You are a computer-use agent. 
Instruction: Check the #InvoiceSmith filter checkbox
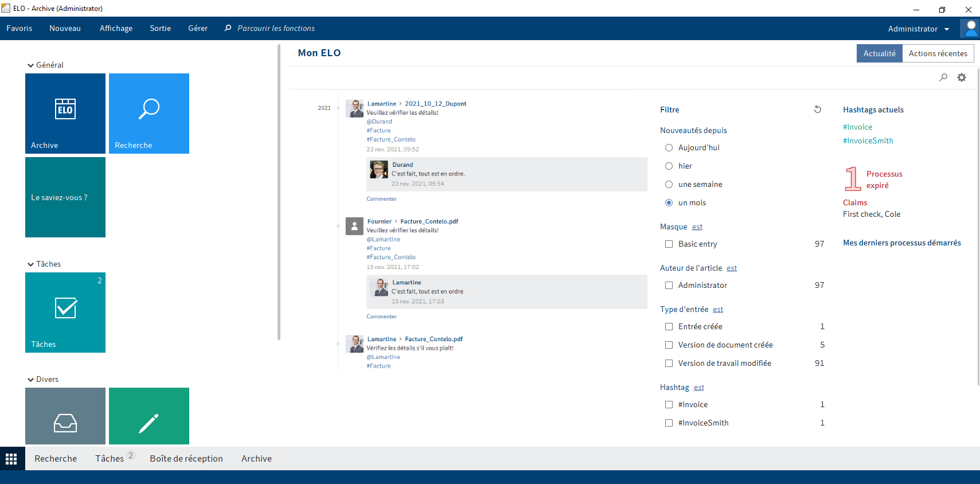click(669, 423)
